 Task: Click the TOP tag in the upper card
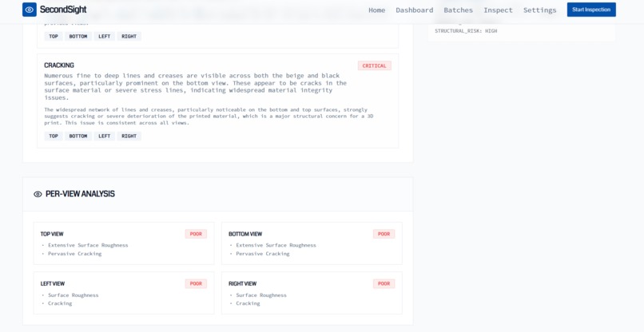coord(54,36)
